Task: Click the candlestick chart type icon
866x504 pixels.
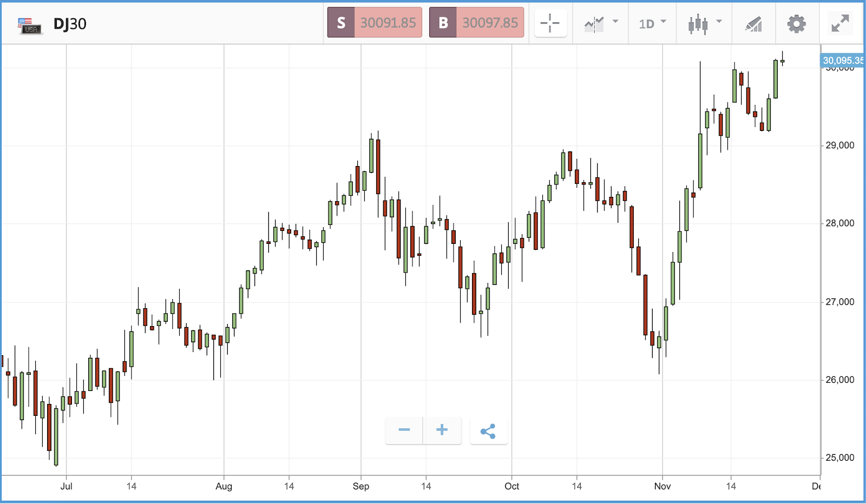Action: [698, 24]
